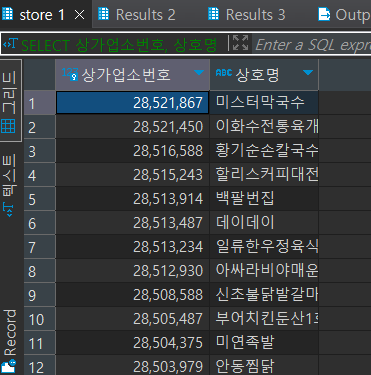Click the 미스터막국수 cell
The height and width of the screenshot is (375, 371).
(264, 103)
